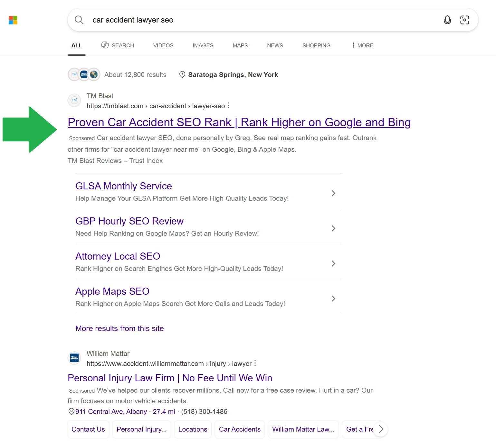Expand Attorney Local SEO chevron

pos(333,263)
